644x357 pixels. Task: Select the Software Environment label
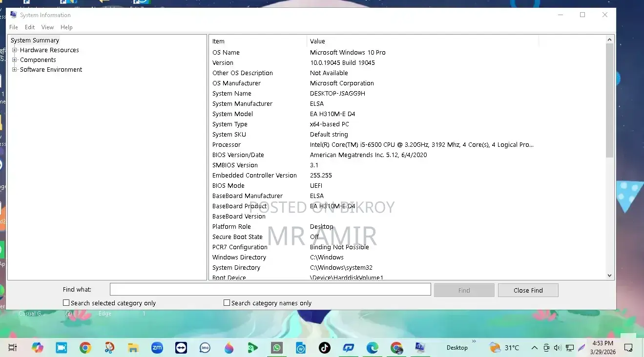[51, 70]
